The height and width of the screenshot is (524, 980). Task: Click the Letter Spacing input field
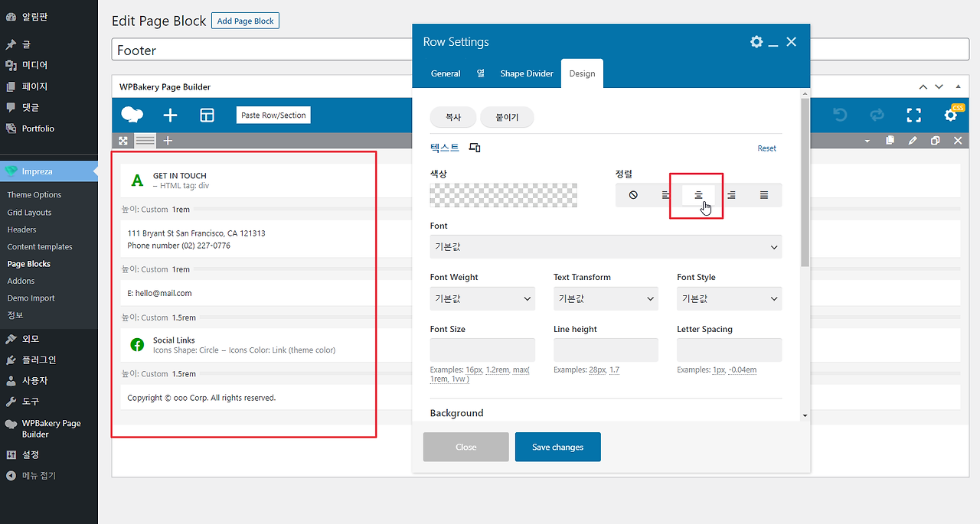pos(729,350)
